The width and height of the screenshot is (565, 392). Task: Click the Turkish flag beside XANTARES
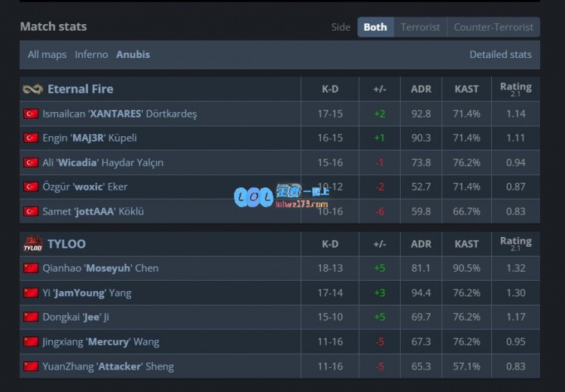pos(31,114)
